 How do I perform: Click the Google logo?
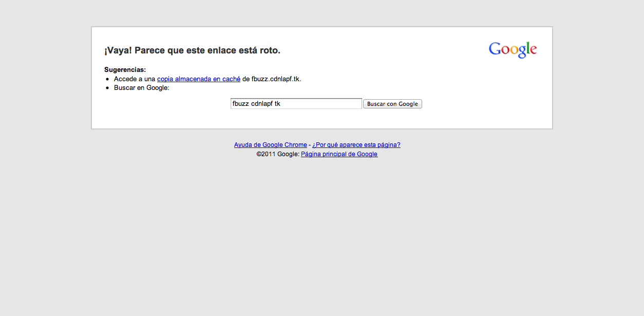click(513, 50)
